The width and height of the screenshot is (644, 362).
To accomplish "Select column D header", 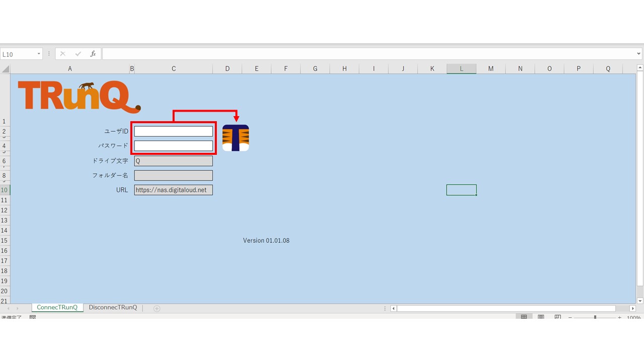I will [227, 69].
